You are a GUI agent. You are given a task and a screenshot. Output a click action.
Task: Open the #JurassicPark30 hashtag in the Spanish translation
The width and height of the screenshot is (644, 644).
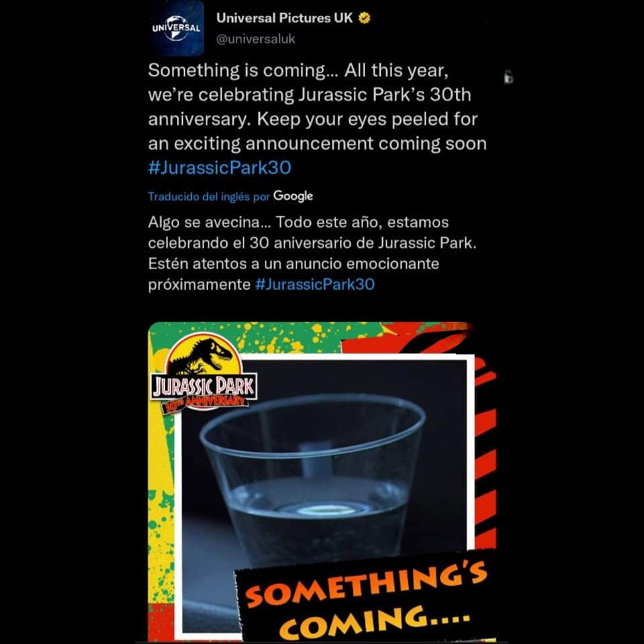coord(315,284)
